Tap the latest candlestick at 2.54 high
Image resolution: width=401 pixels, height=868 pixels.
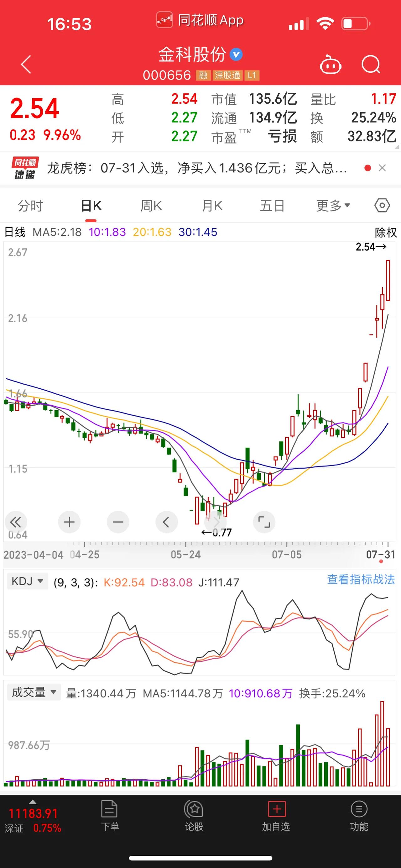(x=388, y=280)
